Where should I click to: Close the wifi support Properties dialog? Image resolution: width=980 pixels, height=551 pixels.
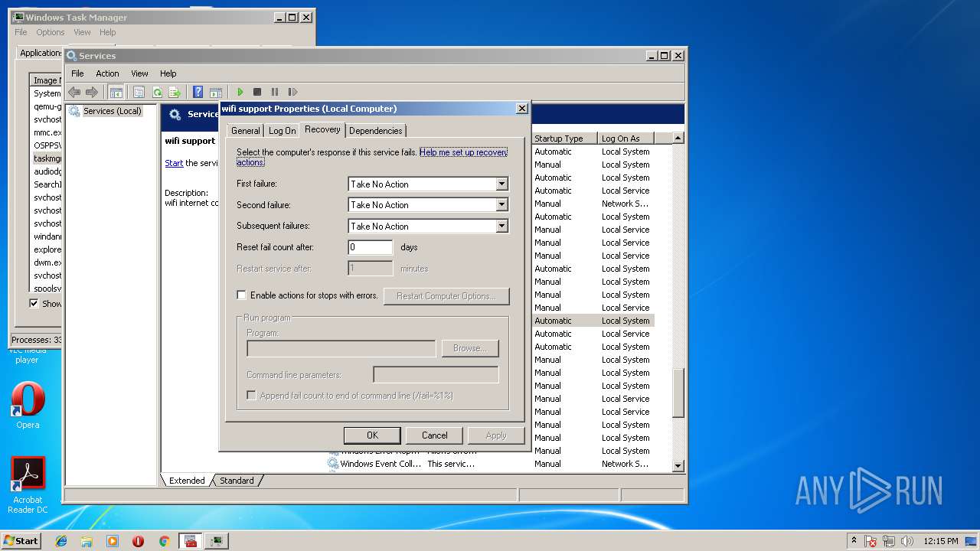521,109
